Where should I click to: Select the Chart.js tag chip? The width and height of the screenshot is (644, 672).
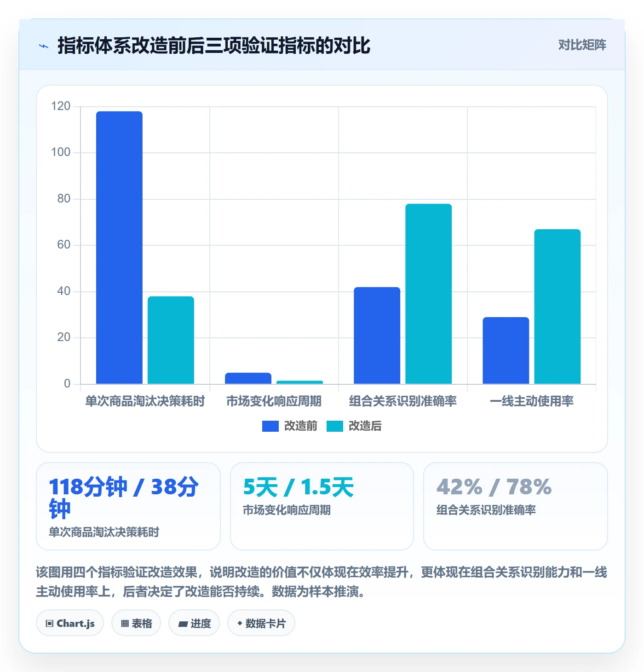(x=70, y=623)
